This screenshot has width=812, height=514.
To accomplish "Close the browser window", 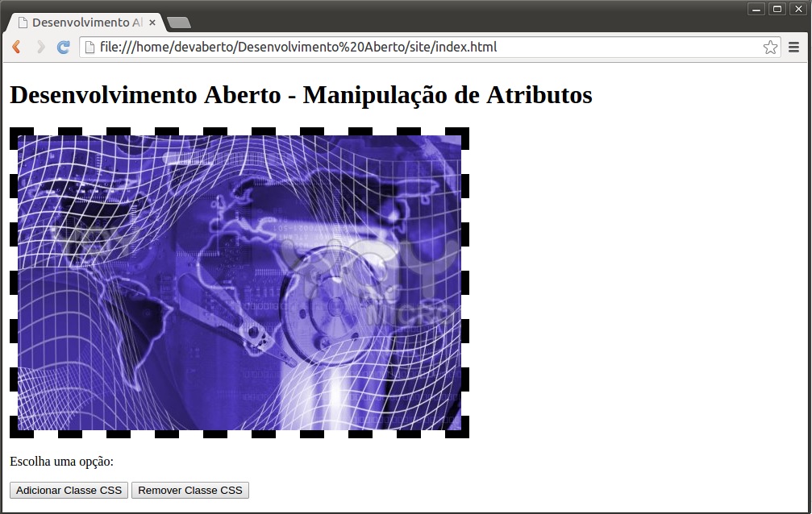I will (797, 9).
